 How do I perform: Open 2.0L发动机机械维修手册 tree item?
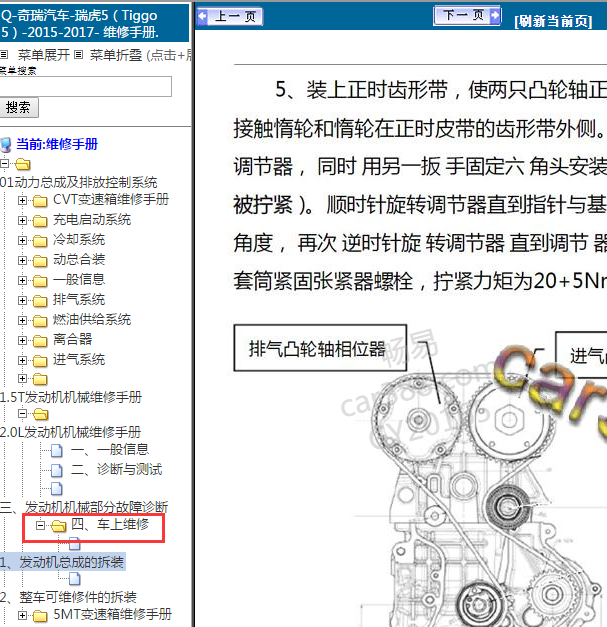(x=70, y=432)
